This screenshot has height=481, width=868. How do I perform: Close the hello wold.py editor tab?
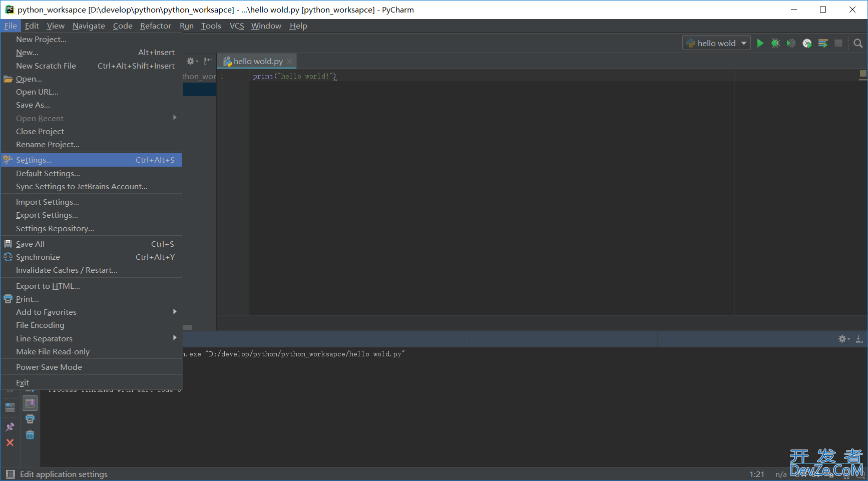click(x=289, y=61)
